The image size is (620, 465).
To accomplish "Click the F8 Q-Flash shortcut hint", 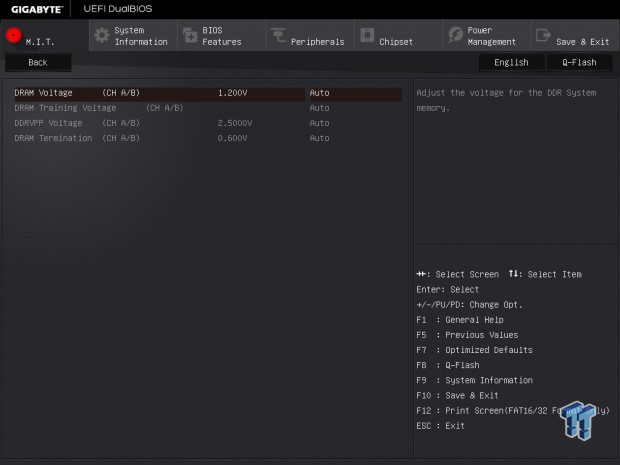I will tap(448, 365).
